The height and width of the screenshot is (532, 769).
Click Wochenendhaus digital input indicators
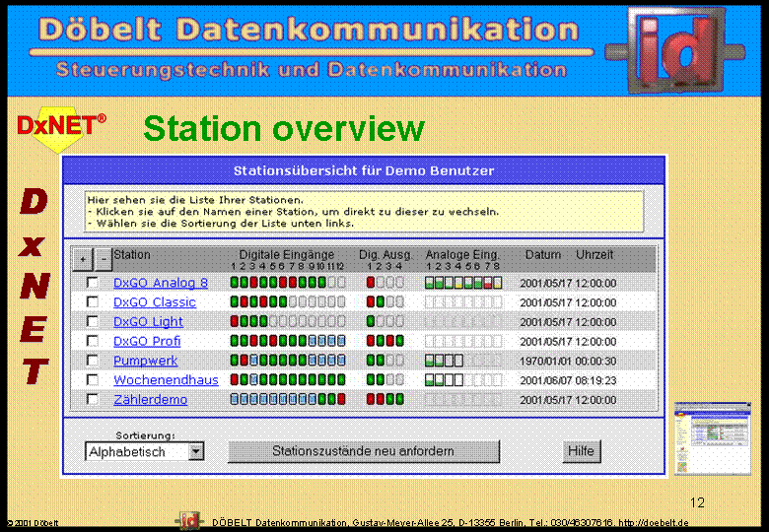click(x=288, y=380)
